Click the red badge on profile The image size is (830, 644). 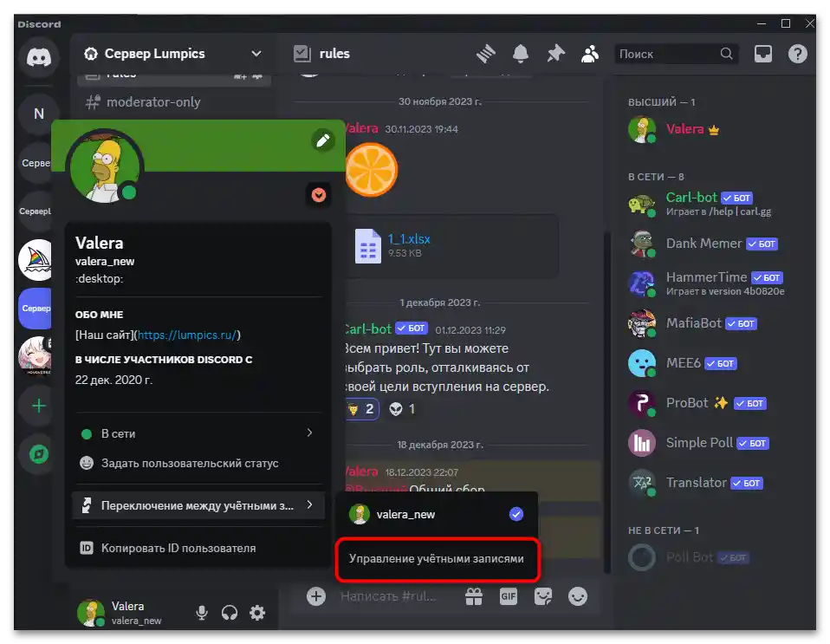319,195
